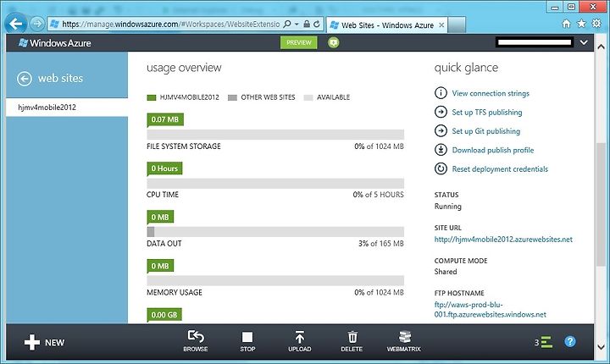
Task: Click the Memory Usage bar
Action: tap(275, 281)
